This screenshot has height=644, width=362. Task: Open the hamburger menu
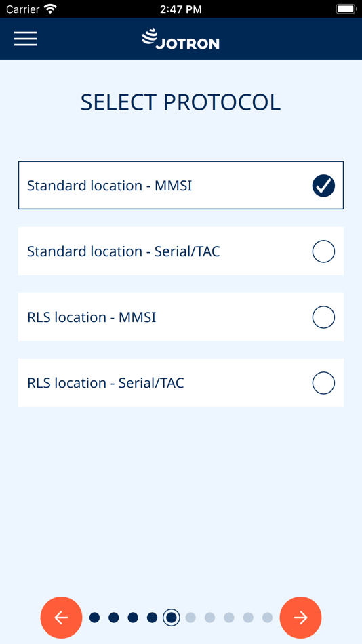click(26, 39)
